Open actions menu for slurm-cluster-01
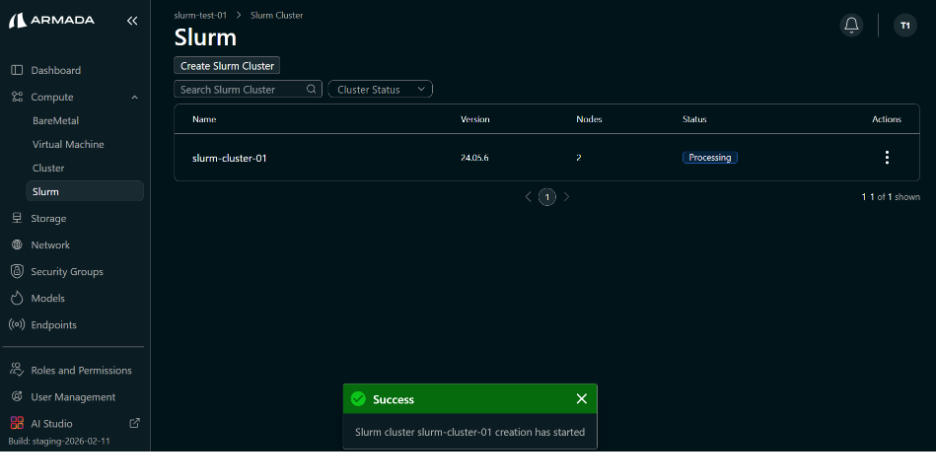The width and height of the screenshot is (936, 453). click(887, 158)
